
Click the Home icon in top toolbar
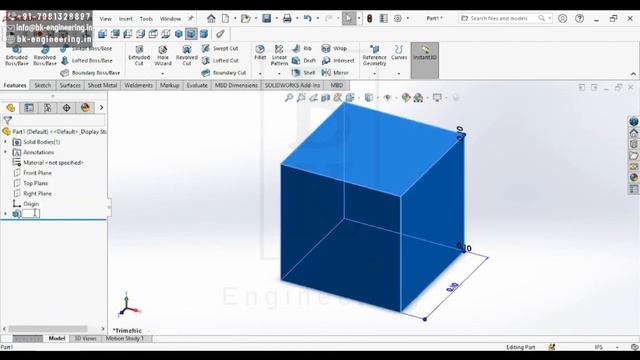[211, 18]
